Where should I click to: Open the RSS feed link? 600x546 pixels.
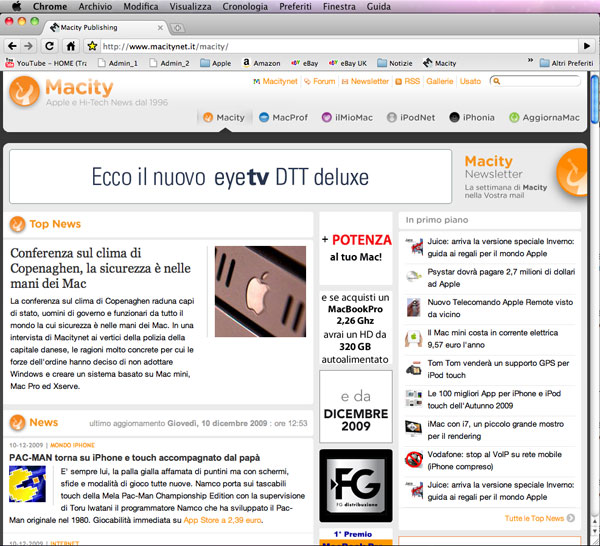point(408,81)
